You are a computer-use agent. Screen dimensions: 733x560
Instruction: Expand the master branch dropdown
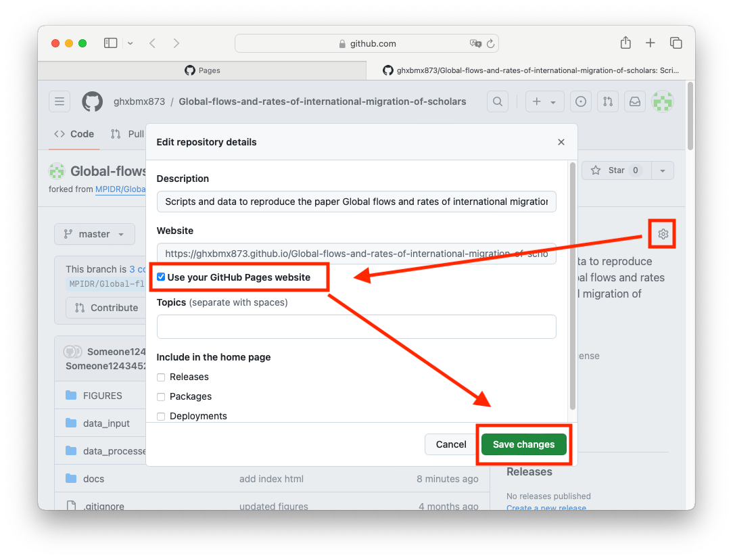click(x=95, y=234)
